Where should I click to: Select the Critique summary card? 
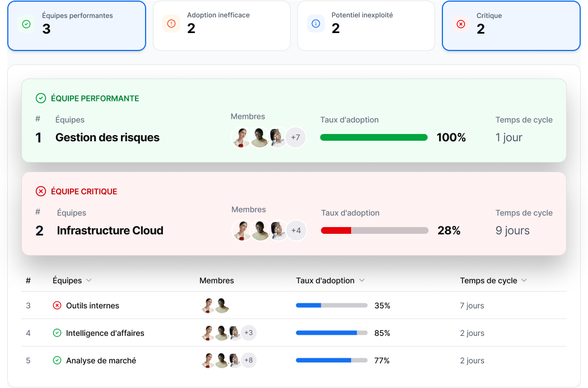click(x=511, y=26)
